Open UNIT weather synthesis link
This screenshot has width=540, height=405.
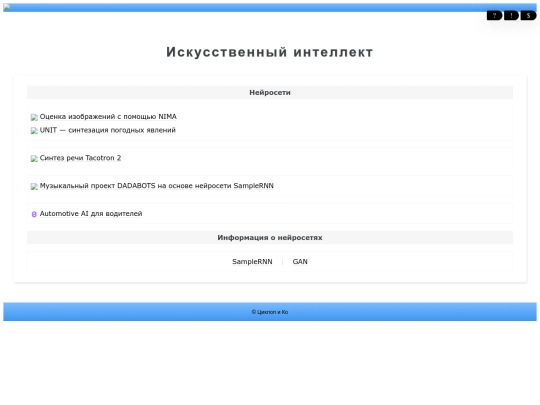[108, 130]
